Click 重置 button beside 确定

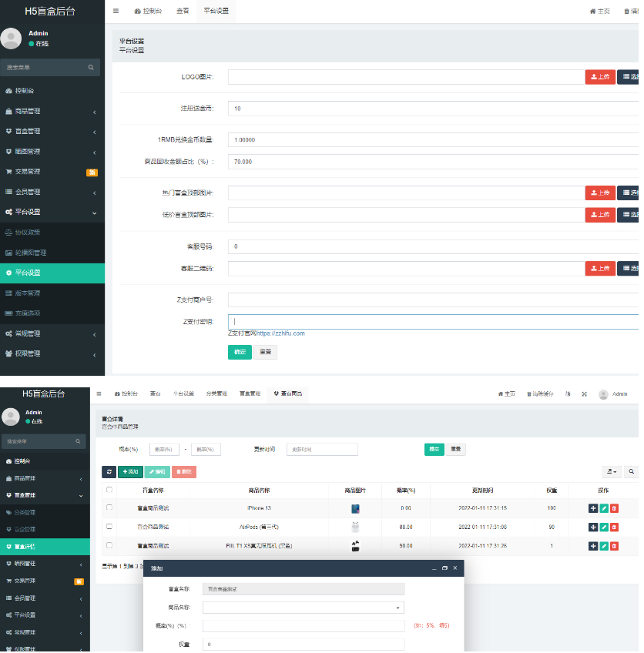pos(265,352)
